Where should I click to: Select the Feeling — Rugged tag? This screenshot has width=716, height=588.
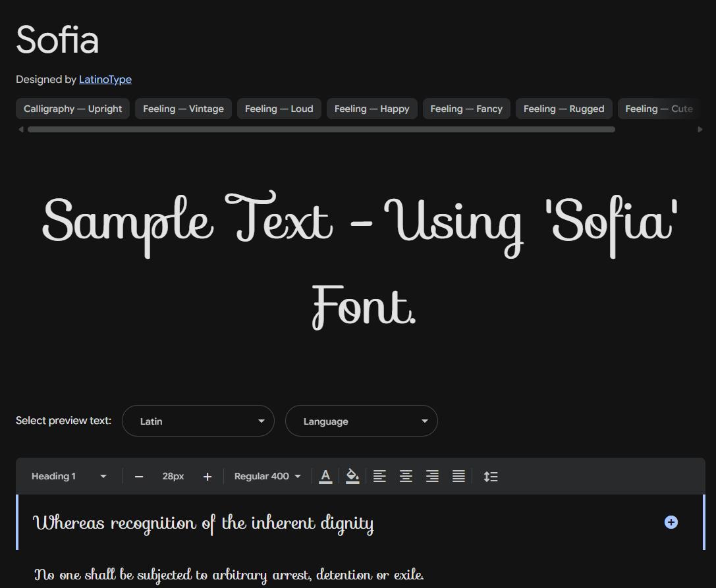tap(564, 109)
